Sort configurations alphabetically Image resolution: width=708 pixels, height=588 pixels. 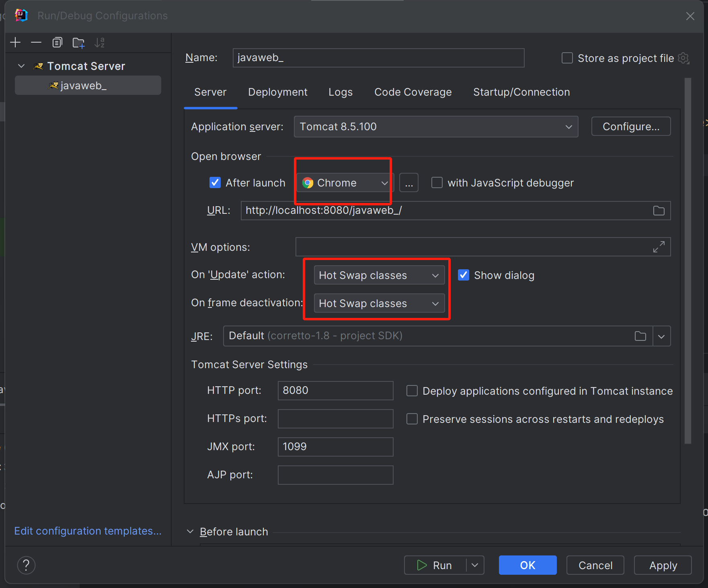coord(99,42)
